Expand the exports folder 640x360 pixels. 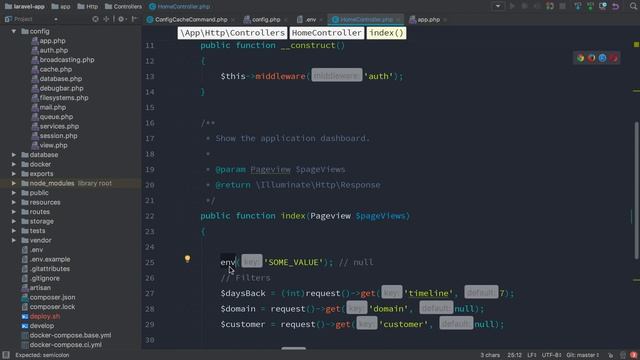click(14, 173)
